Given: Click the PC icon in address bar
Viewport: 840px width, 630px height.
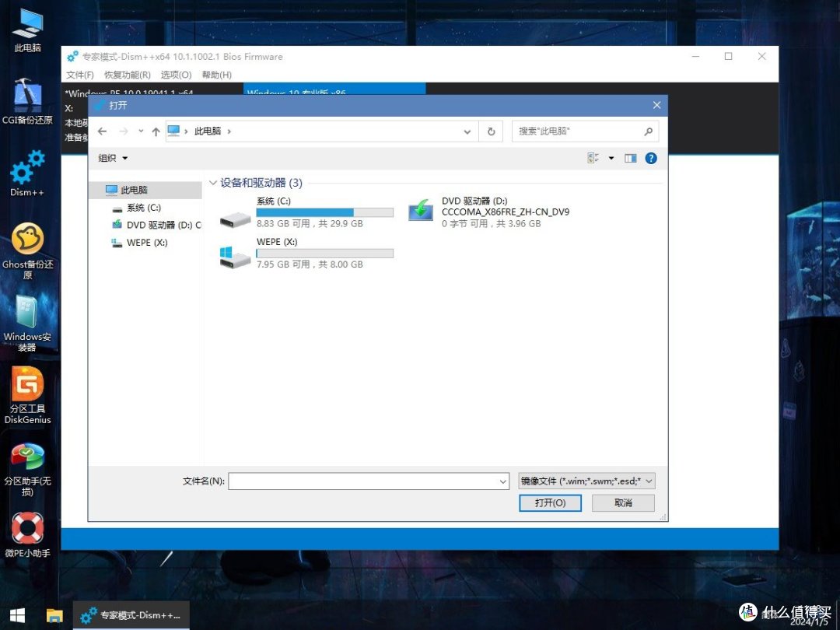Looking at the screenshot, I should point(173,131).
